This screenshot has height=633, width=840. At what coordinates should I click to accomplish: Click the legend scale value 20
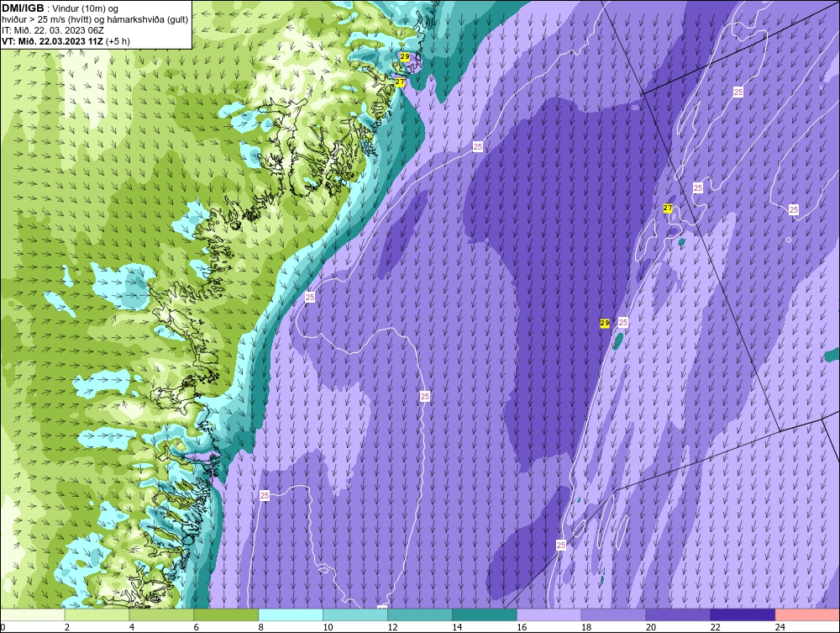coord(651,627)
